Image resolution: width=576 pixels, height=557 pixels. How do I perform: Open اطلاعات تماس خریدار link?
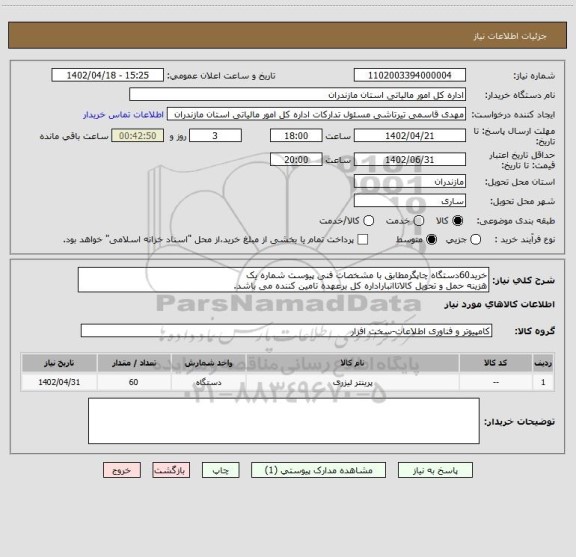click(123, 115)
